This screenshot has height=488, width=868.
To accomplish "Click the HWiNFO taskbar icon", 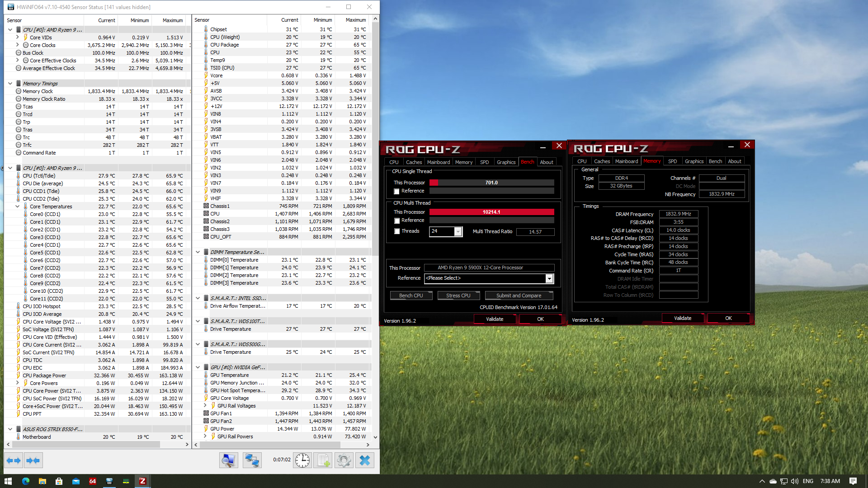I will 109,481.
